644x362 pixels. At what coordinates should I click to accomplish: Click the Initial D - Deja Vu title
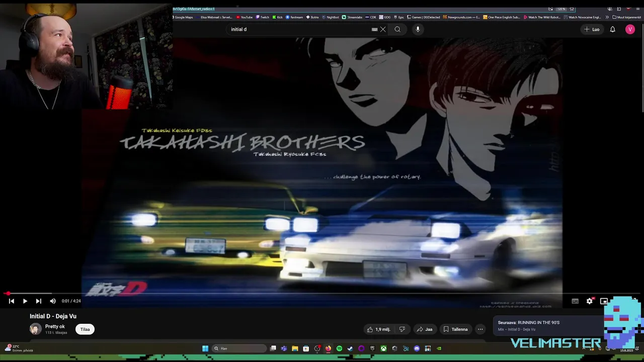coord(53,316)
